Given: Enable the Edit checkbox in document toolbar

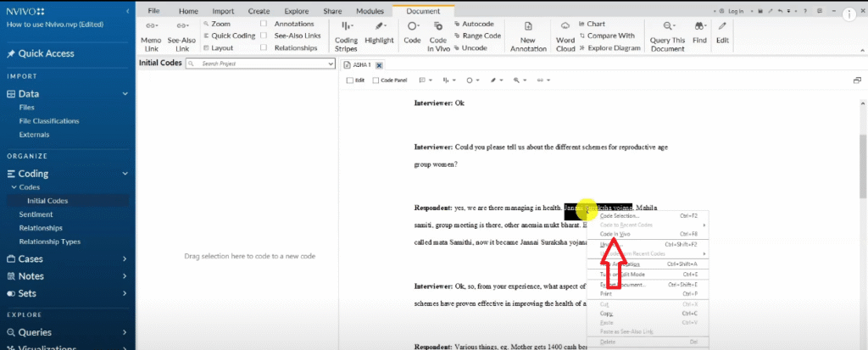Looking at the screenshot, I should click(x=350, y=81).
